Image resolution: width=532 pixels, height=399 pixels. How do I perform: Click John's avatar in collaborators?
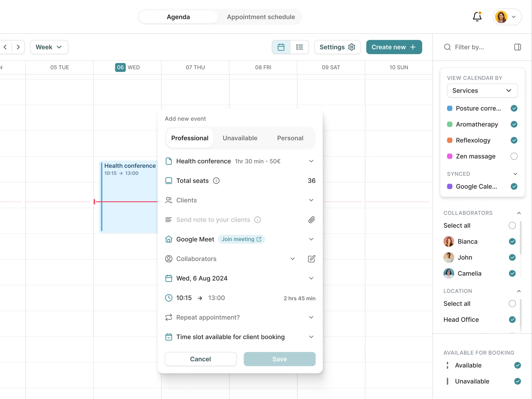click(449, 257)
